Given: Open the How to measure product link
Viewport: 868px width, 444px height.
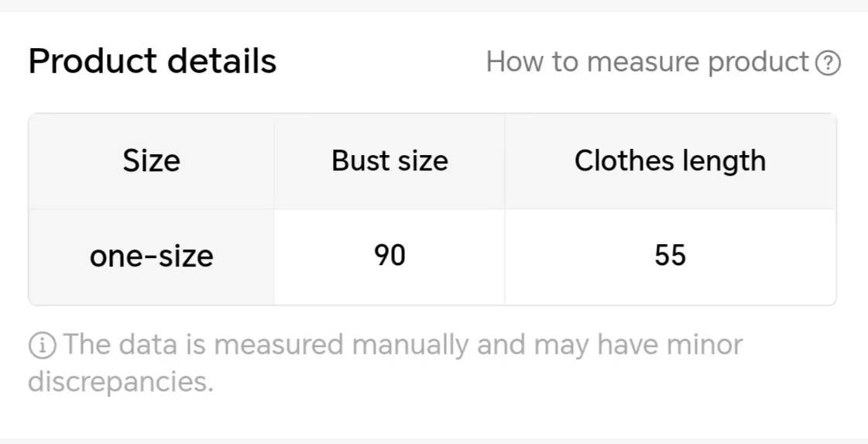Looking at the screenshot, I should [x=663, y=61].
